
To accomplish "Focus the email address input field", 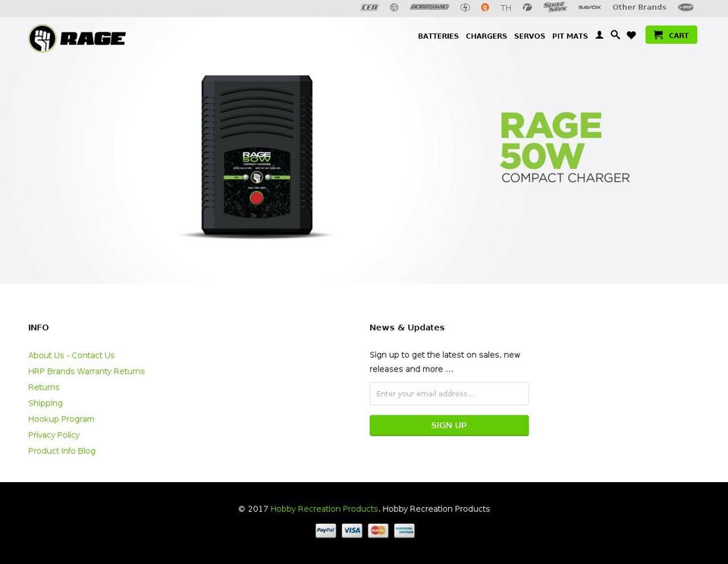I will 449,393.
